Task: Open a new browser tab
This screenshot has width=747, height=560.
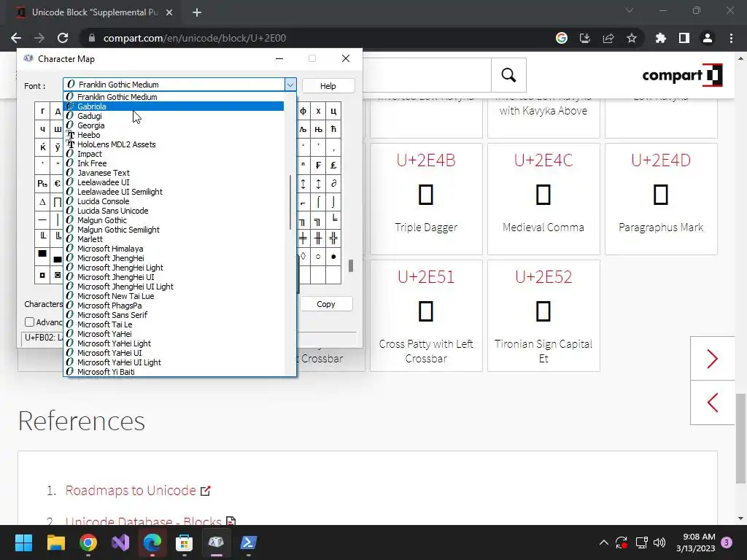Action: [197, 13]
